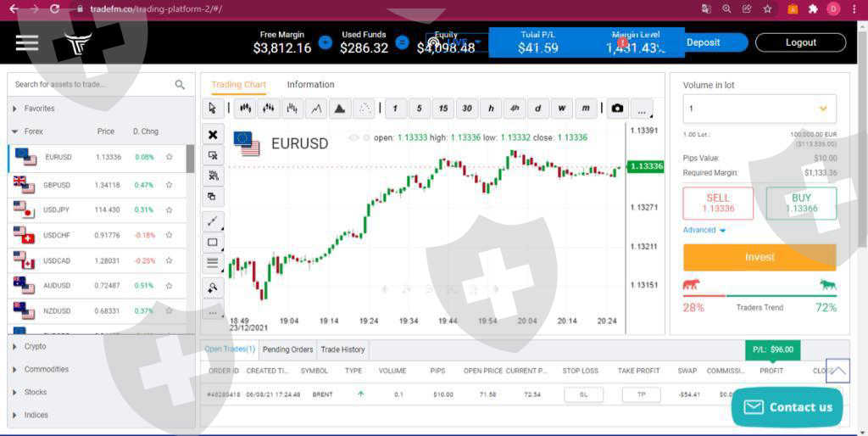The width and height of the screenshot is (868, 436).
Task: Click the red bear icon above Traders Trend
Action: click(691, 285)
